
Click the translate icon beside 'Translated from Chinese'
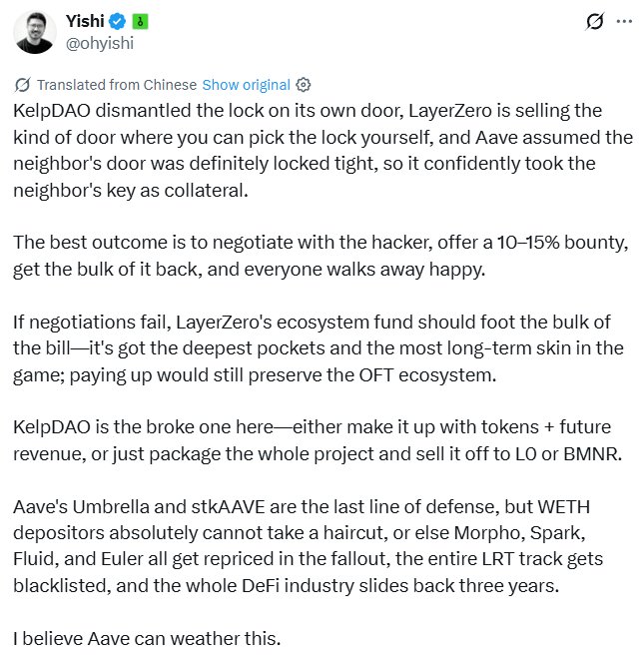pos(22,85)
